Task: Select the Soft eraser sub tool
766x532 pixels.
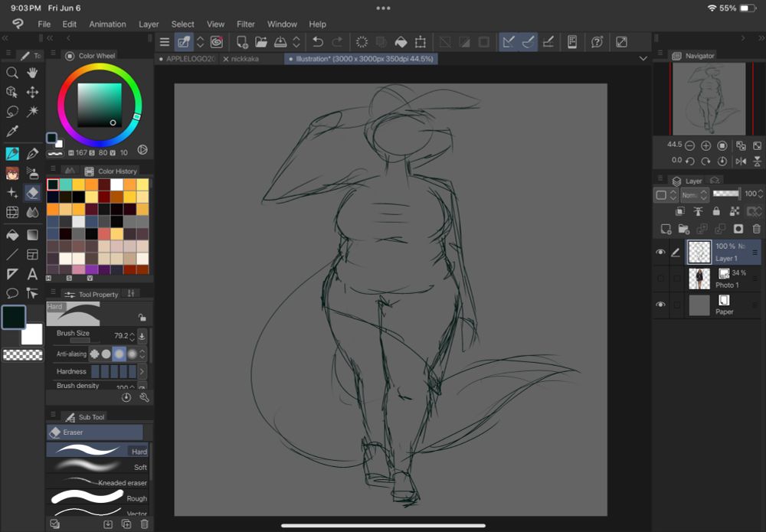Action: tap(98, 466)
